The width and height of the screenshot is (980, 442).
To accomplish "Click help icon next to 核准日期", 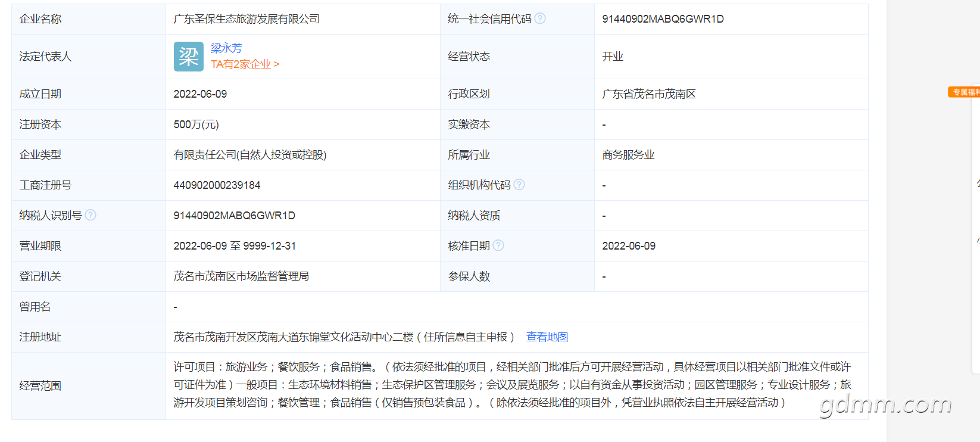I will (498, 245).
